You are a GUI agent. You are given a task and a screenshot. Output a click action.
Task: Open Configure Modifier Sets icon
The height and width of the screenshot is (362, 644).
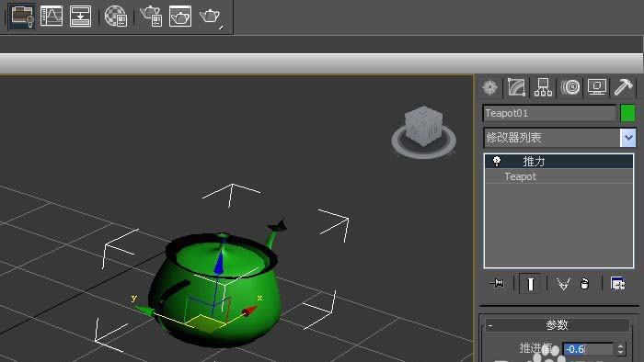click(x=617, y=283)
